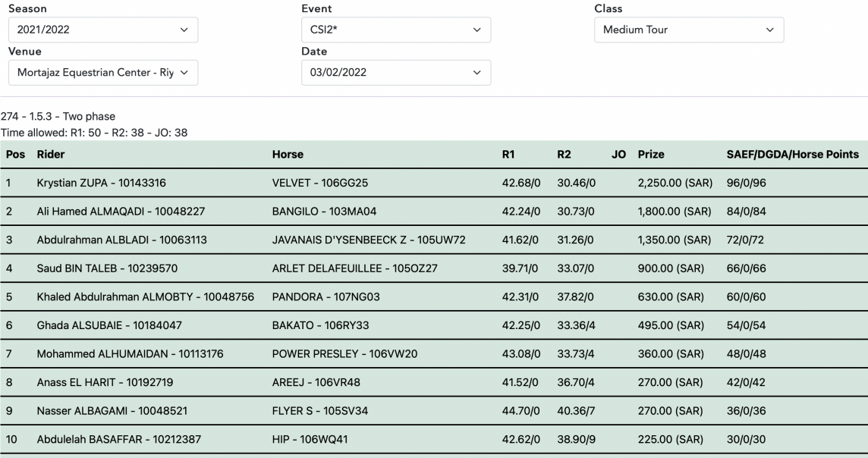The height and width of the screenshot is (458, 868).
Task: Click the prize value 360.00 (SAR)
Action: [x=671, y=354]
